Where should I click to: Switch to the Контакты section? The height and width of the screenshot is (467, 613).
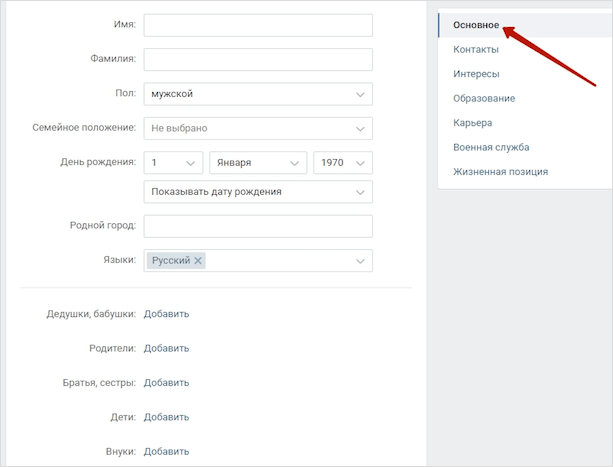coord(476,50)
